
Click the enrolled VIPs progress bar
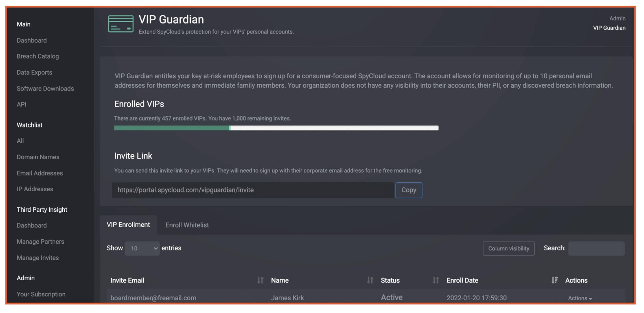pos(276,128)
